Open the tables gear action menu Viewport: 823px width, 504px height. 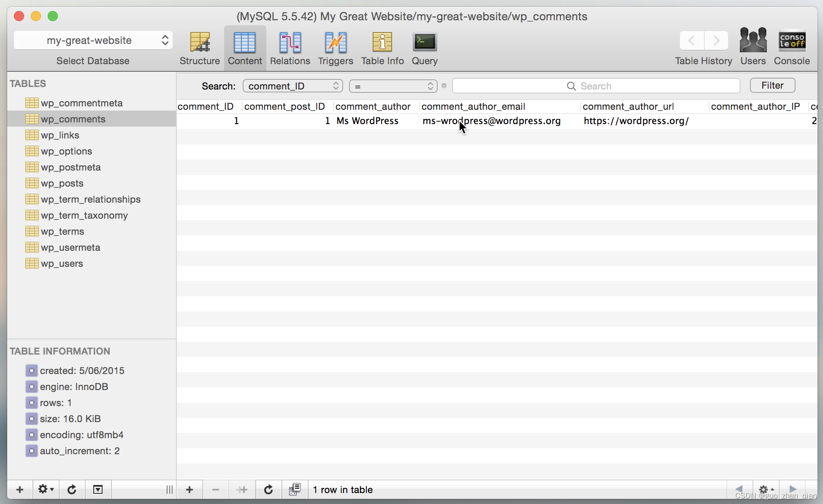46,490
